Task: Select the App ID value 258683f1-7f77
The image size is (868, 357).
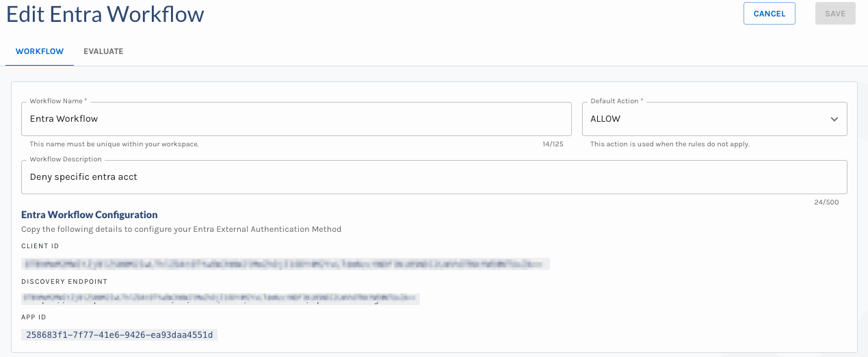Action: (x=120, y=335)
